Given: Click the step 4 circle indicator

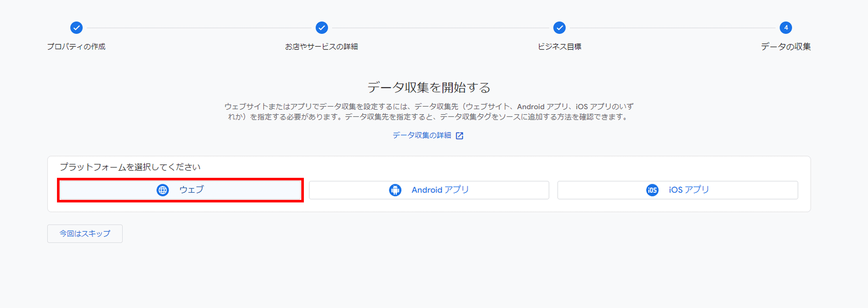Looking at the screenshot, I should click(786, 28).
